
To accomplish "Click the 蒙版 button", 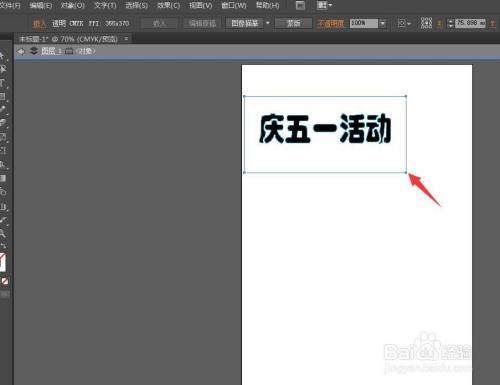I will point(294,23).
